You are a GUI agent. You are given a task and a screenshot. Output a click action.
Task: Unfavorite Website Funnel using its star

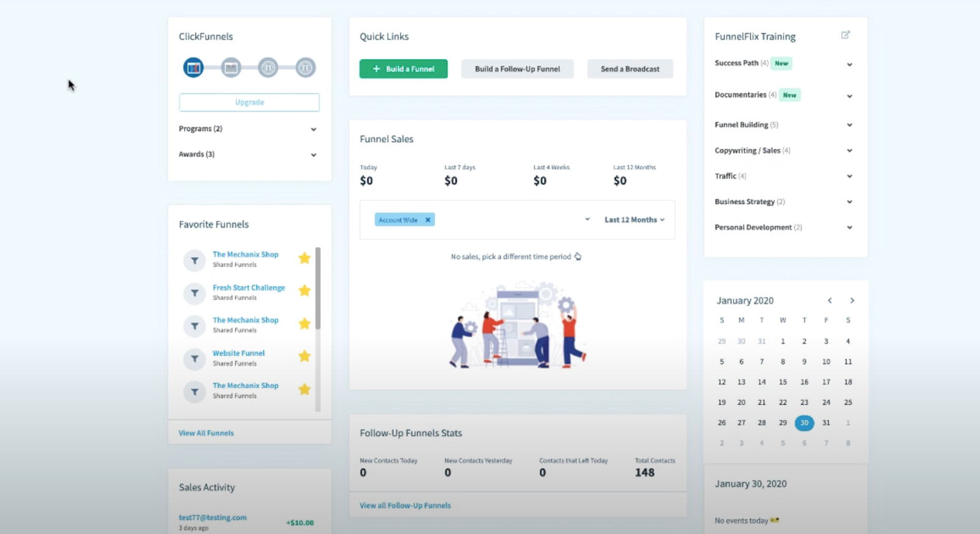tap(304, 356)
